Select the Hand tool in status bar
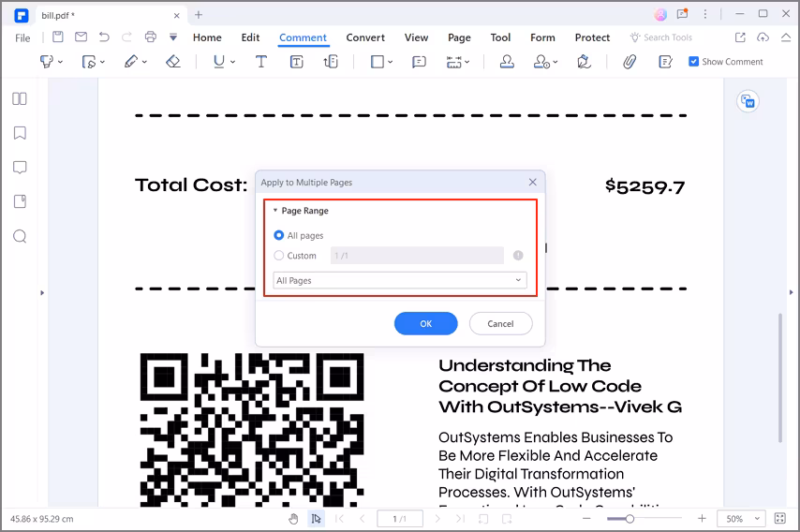The image size is (800, 532). (293, 519)
